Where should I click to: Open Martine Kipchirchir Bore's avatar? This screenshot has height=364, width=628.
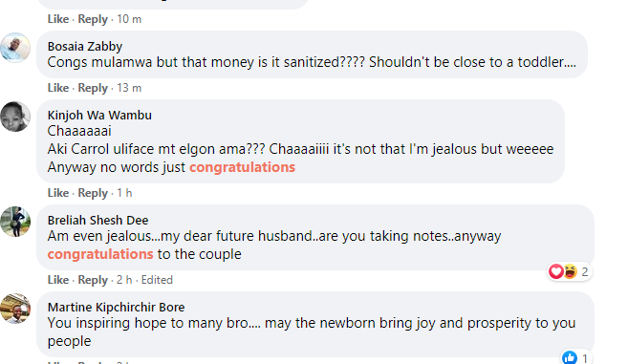pos(15,309)
